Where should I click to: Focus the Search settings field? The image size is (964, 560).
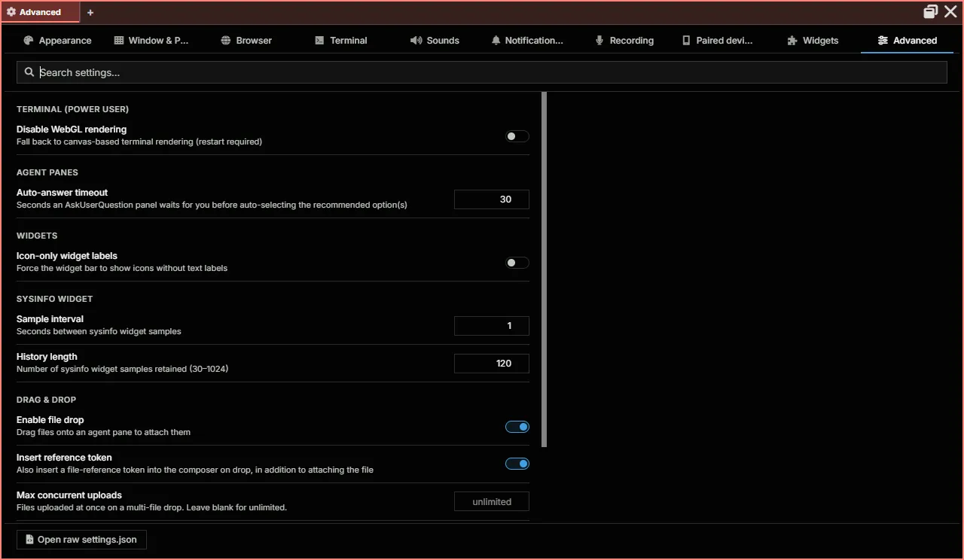point(482,72)
